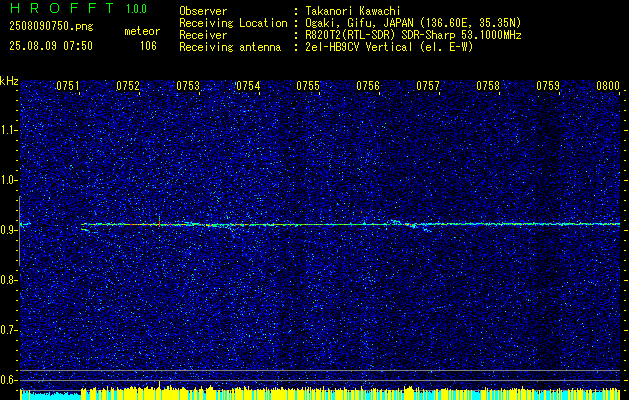The width and height of the screenshot is (629, 400).
Task: Click the Receiving Location label
Action: (x=233, y=23)
